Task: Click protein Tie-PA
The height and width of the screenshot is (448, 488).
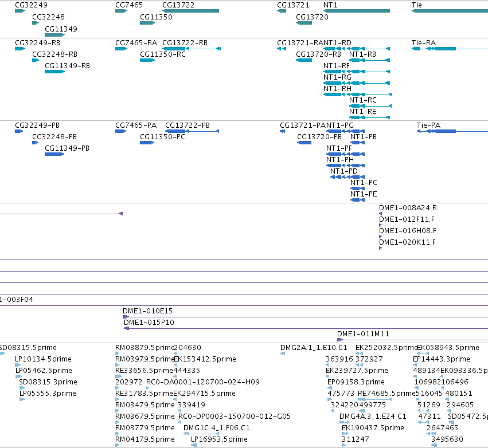Action: tap(428, 125)
